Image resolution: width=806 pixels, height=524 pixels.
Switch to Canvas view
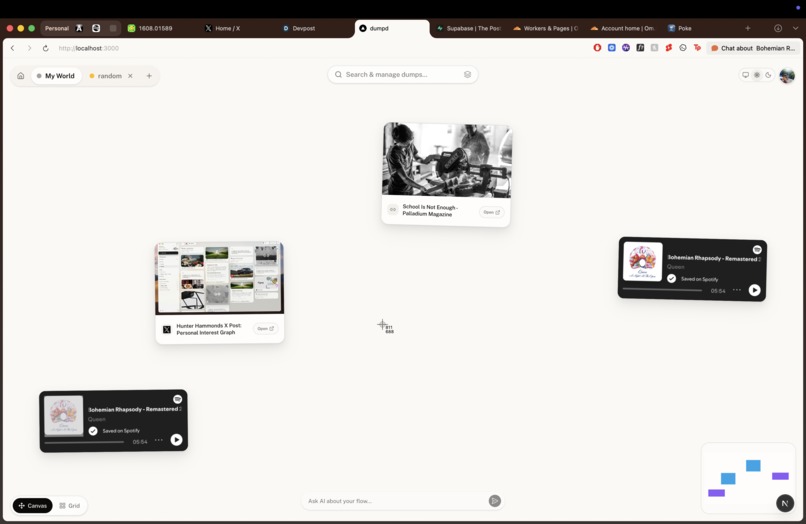click(33, 505)
